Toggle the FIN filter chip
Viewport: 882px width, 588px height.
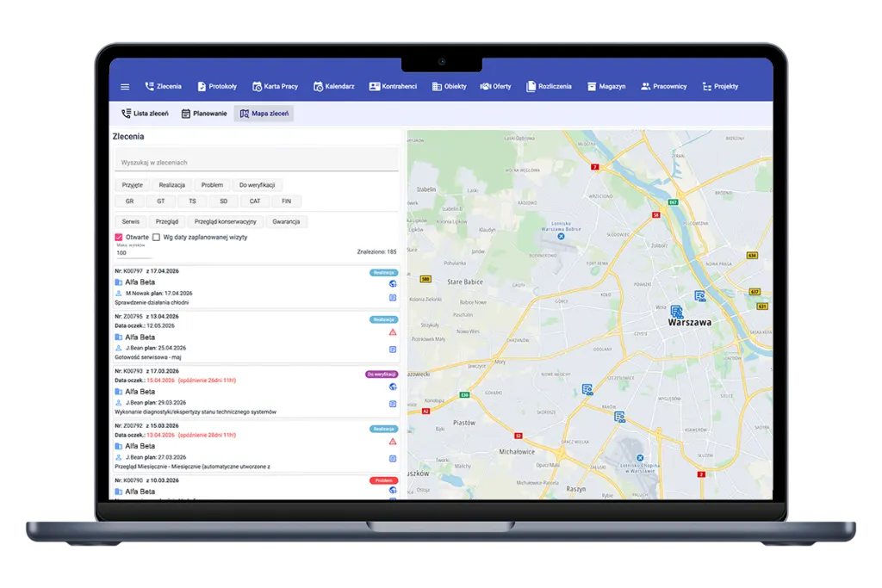tap(286, 201)
